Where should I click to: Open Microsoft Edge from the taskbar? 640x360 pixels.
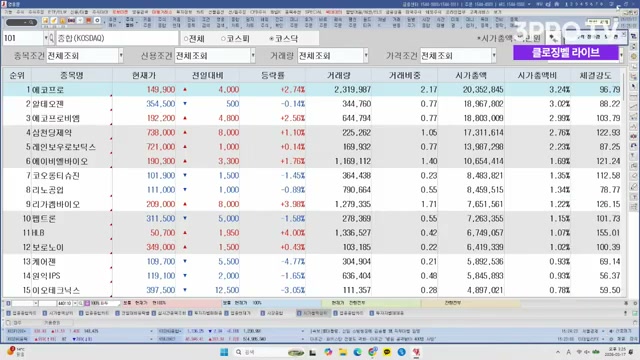point(358,352)
